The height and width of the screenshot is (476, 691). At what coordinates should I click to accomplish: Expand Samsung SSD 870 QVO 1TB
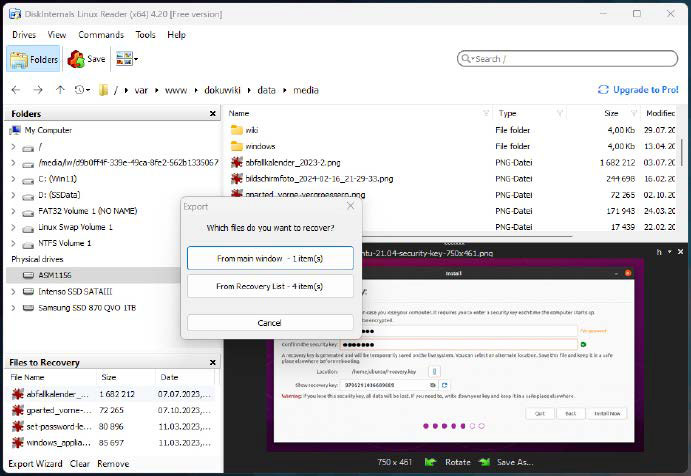click(13, 308)
